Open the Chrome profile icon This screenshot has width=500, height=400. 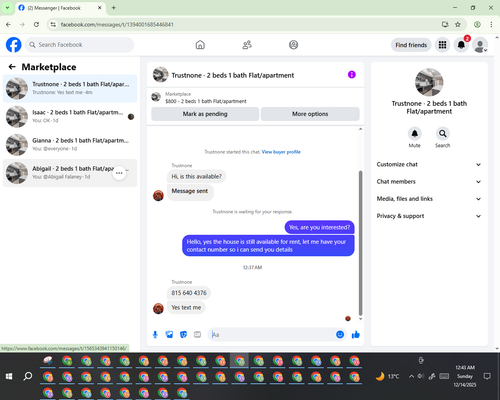pos(477,24)
